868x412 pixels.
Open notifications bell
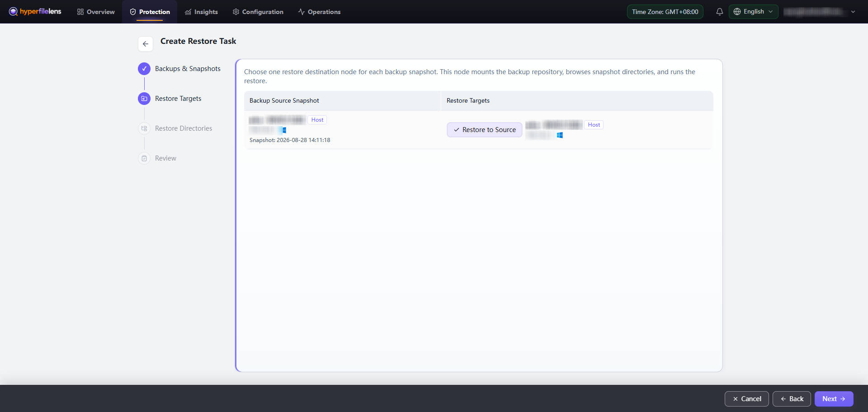click(x=720, y=12)
